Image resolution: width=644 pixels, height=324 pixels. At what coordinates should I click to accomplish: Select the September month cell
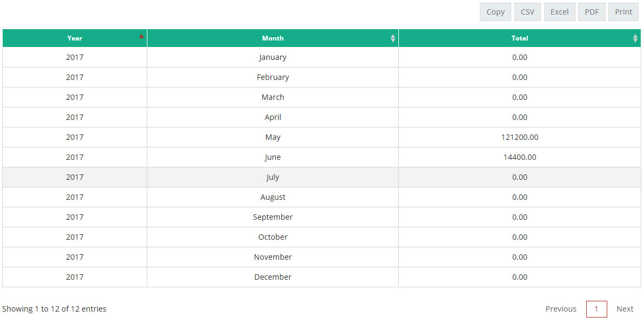point(273,217)
